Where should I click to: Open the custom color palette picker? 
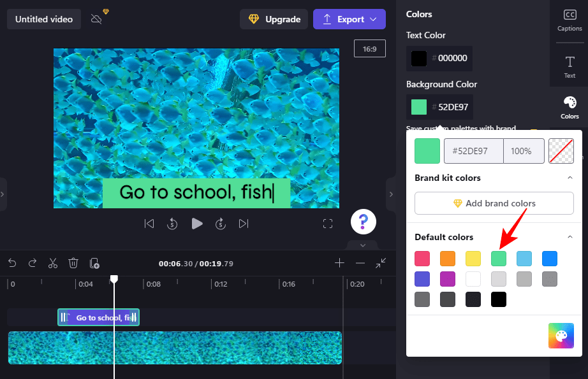[561, 336]
